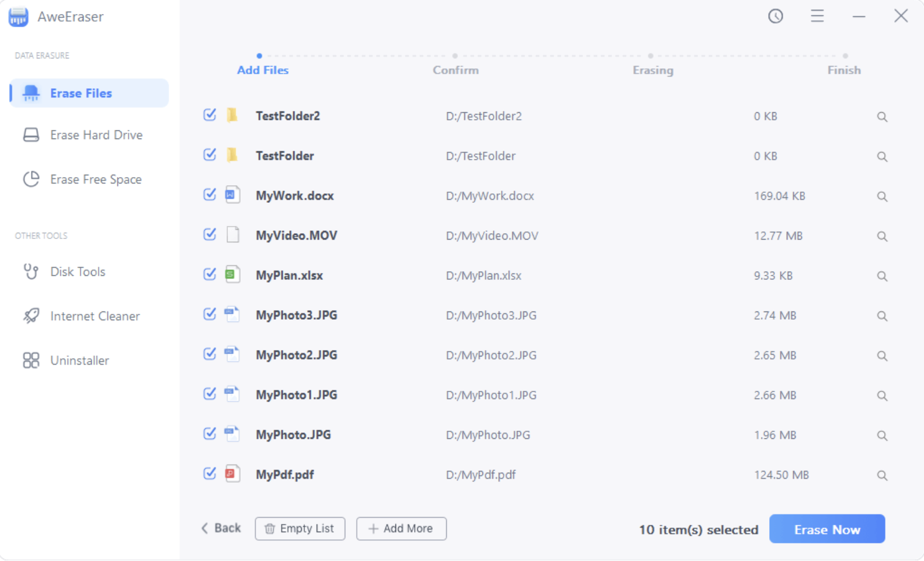Click the Confirm step label
The height and width of the screenshot is (561, 924).
[x=456, y=70]
